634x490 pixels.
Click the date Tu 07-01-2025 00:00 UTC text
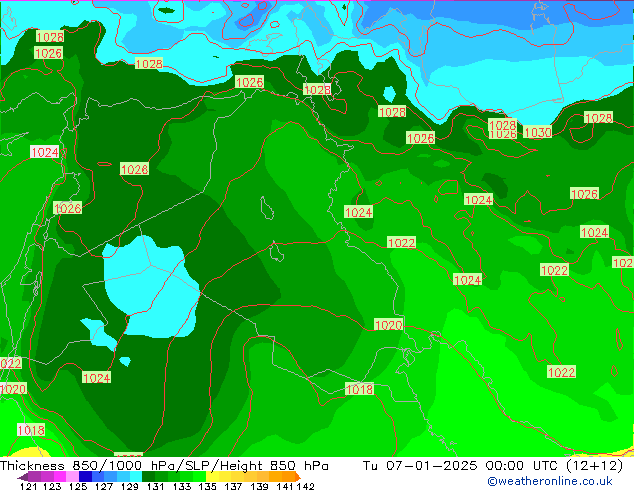493,466
